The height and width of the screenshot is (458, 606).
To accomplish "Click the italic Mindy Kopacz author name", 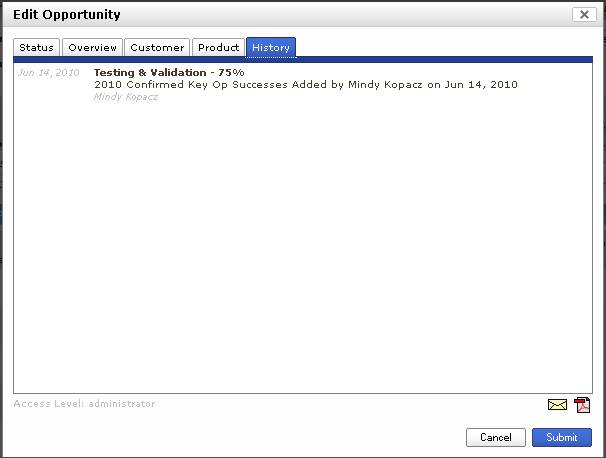I will [x=126, y=97].
